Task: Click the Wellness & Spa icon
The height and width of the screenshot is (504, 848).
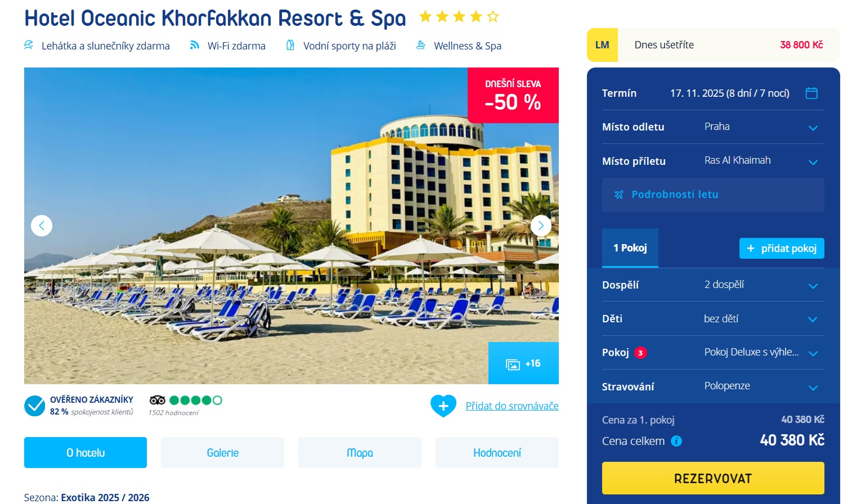Action: (420, 45)
